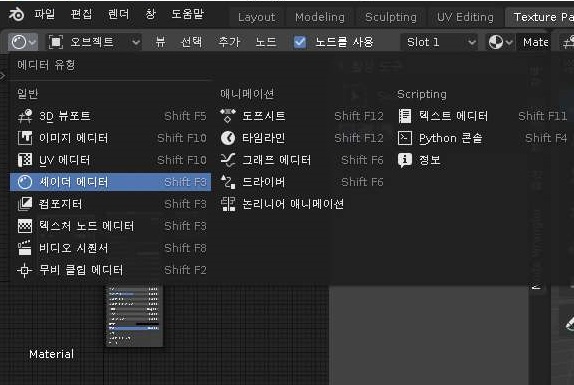Click the 무비 클립 에디터 crosshair icon
This screenshot has width=574, height=385.
[25, 270]
